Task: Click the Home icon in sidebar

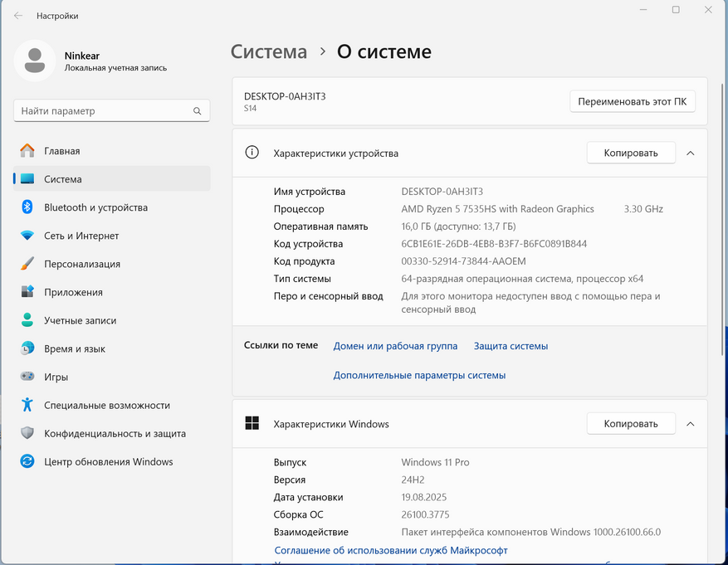Action: [x=27, y=151]
